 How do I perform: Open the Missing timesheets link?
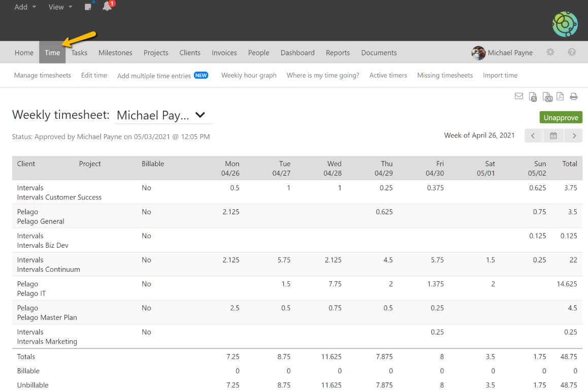point(445,75)
